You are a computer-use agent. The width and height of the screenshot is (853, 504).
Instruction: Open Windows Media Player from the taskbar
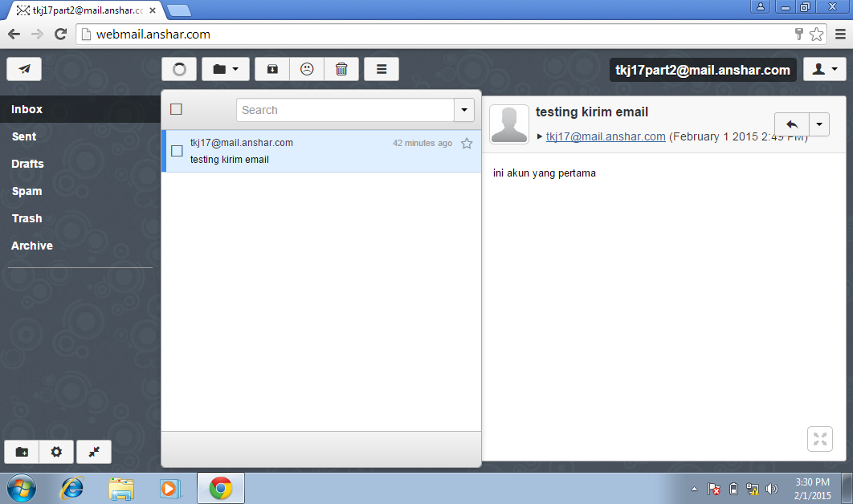[x=170, y=489]
